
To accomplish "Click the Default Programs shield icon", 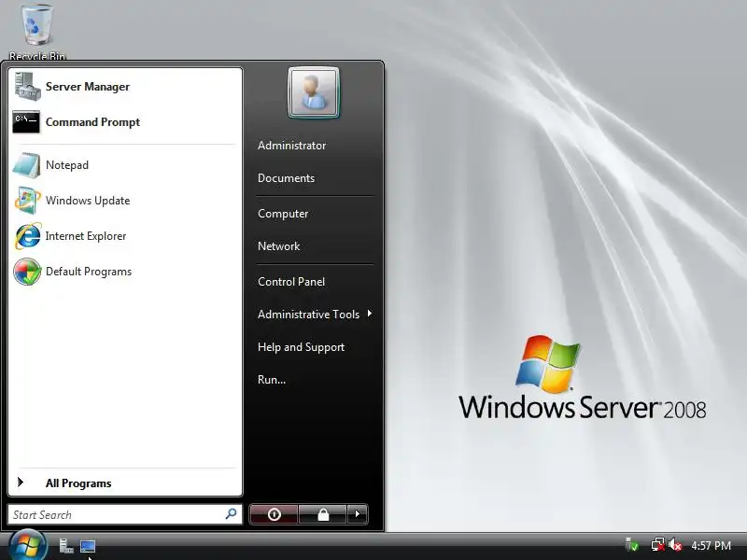I will [x=27, y=272].
